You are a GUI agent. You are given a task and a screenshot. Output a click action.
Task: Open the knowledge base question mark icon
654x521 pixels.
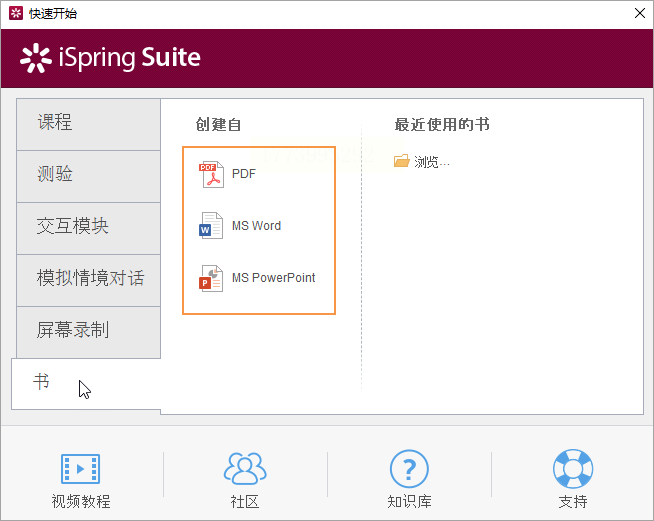409,468
